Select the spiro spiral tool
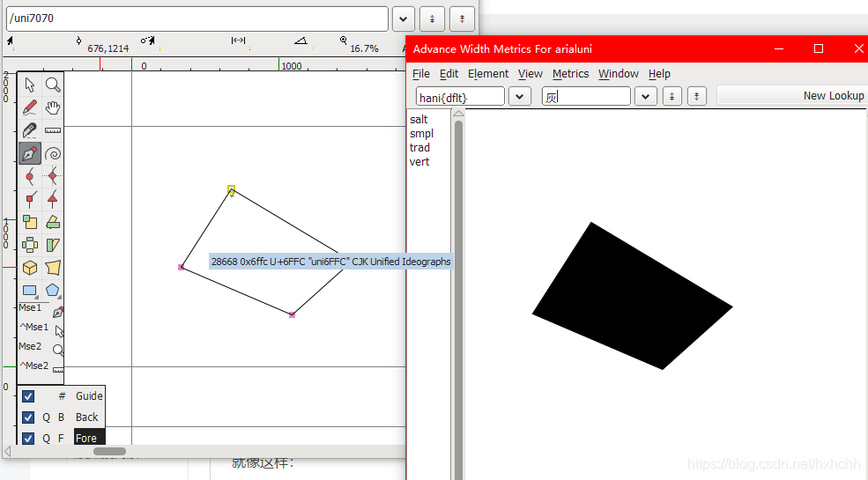868x480 pixels. pyautogui.click(x=53, y=154)
